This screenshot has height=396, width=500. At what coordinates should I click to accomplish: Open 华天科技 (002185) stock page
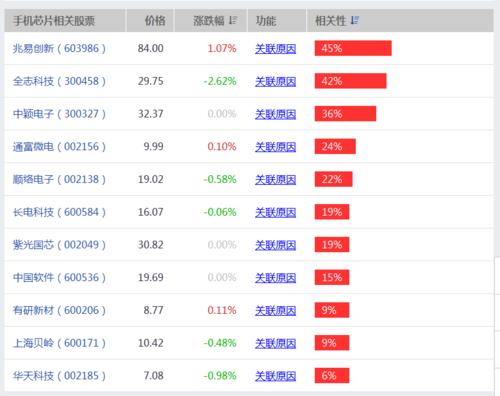(x=59, y=376)
